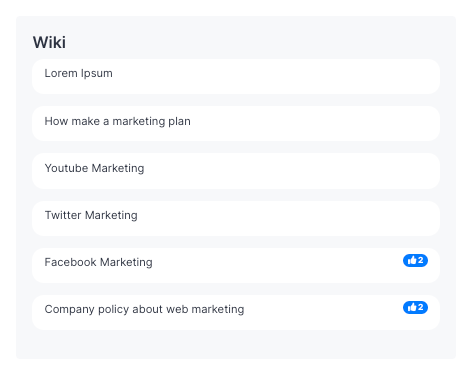
Task: Select the like count beside Facebook Marketing
Action: click(421, 260)
